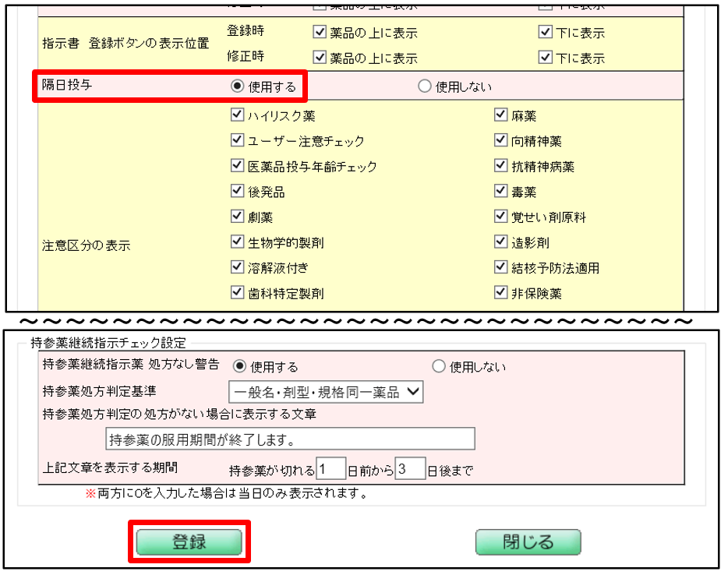Click the 日後まで days input field
This screenshot has width=728, height=575.
410,469
